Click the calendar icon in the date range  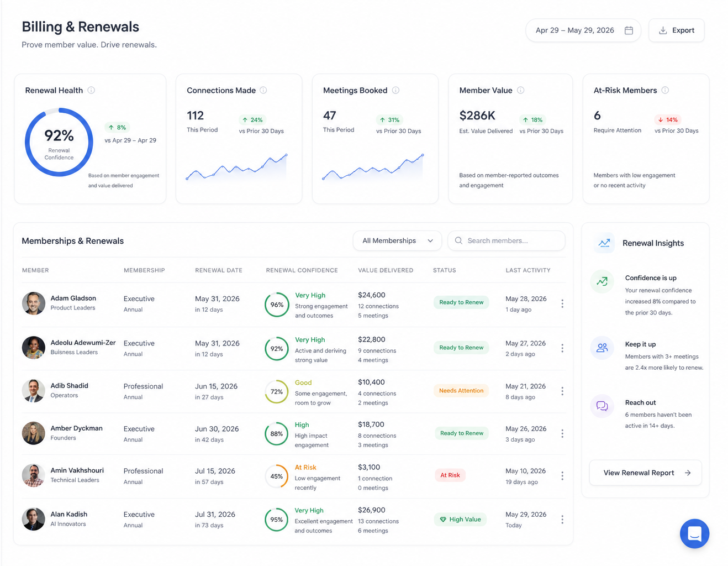click(629, 30)
